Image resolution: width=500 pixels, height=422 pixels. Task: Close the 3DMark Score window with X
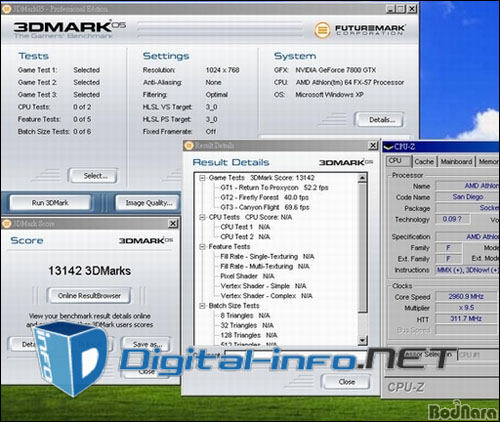(173, 224)
